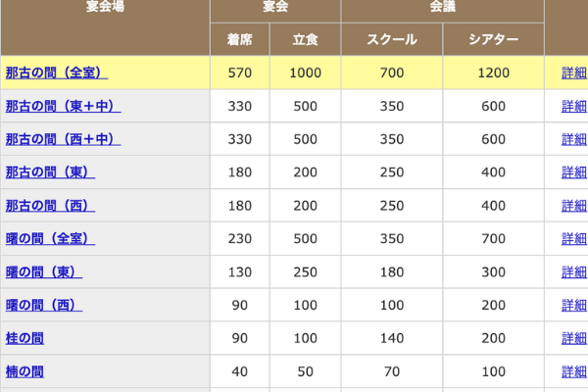588x392 pixels.
Task: Show 詳細 for 曙の間（全室）
Action: [574, 238]
